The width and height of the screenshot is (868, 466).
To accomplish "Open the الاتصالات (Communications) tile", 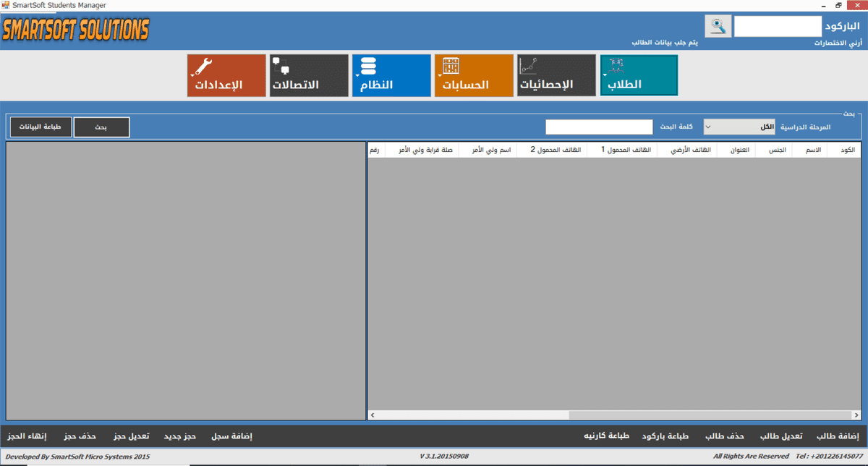I will pos(309,75).
